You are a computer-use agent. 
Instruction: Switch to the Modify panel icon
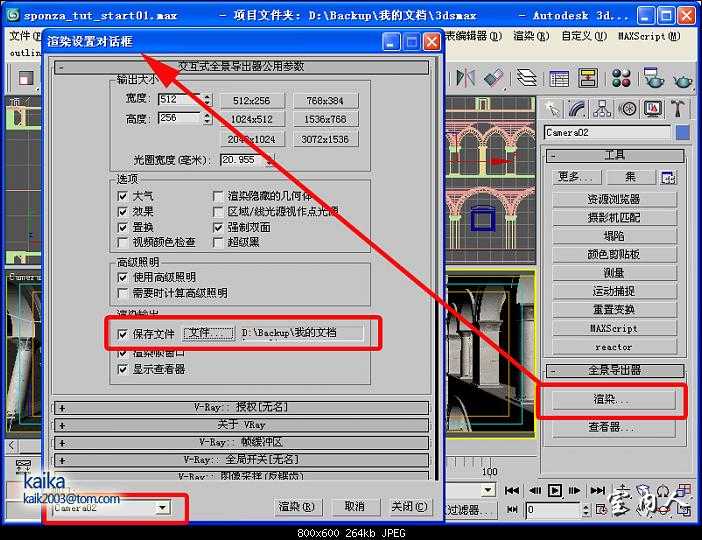[x=578, y=109]
